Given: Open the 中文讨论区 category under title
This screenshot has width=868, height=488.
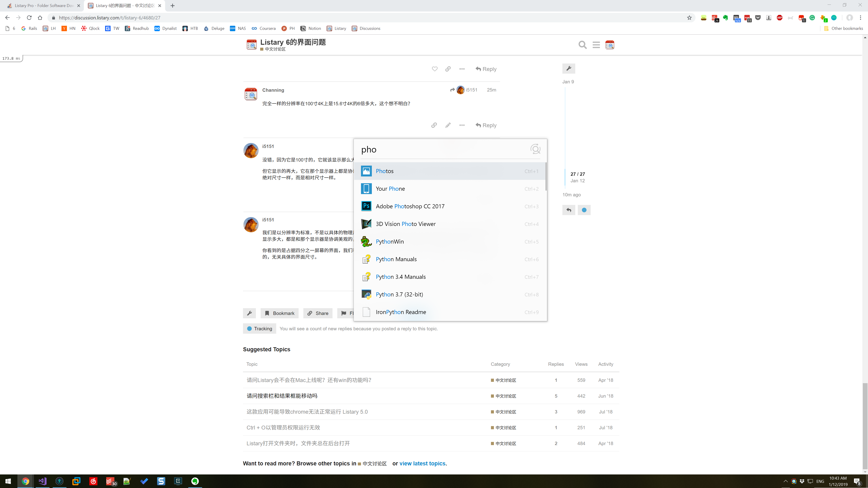Looking at the screenshot, I should [273, 49].
